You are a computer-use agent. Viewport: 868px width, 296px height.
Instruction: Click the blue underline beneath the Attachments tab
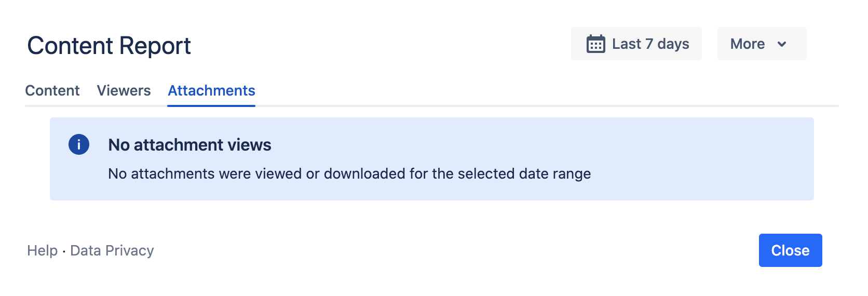[x=211, y=105]
